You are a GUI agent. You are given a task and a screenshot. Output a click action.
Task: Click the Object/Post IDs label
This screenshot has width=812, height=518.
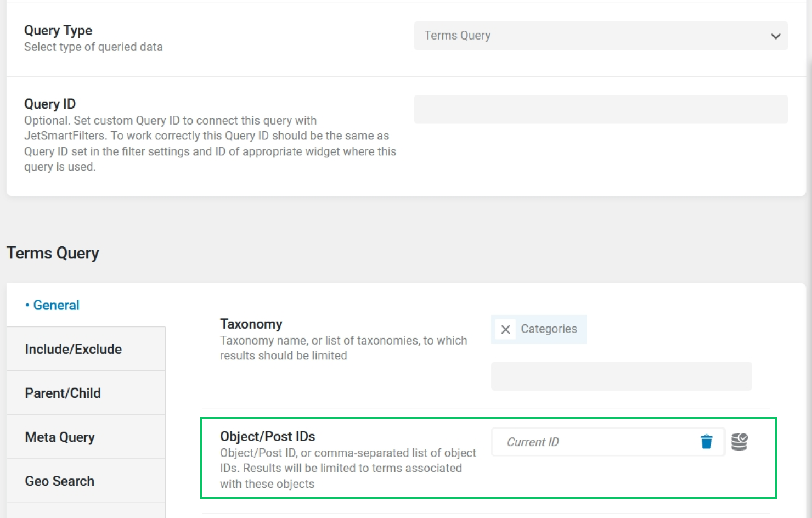point(268,436)
